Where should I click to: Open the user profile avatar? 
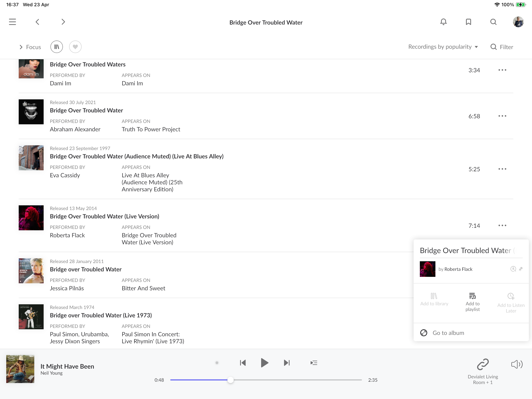518,22
